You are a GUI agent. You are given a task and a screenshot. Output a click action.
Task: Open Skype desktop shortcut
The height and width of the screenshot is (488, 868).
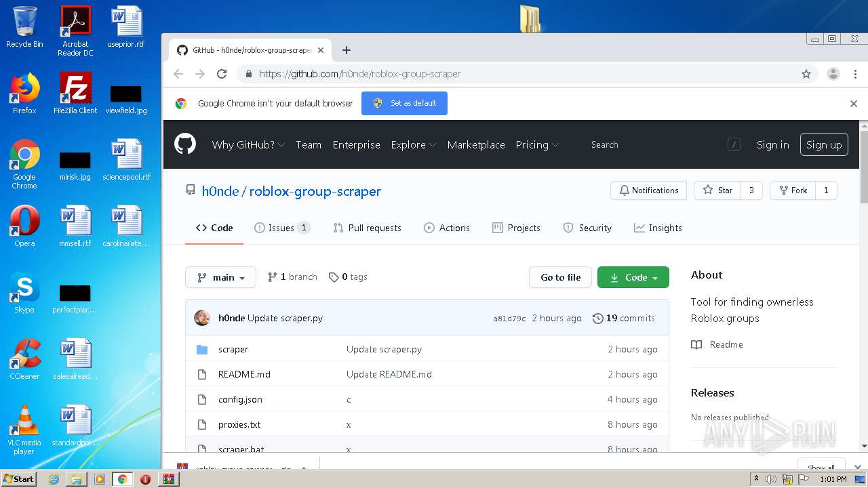tap(24, 293)
